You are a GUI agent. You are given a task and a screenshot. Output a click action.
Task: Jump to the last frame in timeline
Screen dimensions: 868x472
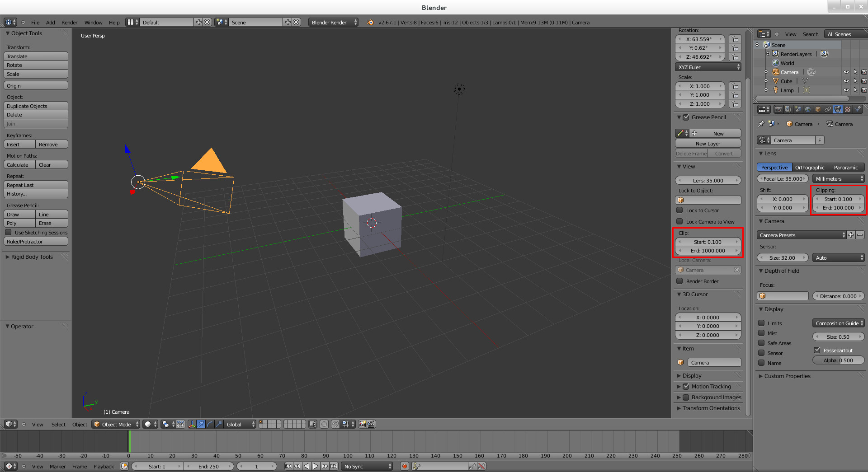point(334,466)
